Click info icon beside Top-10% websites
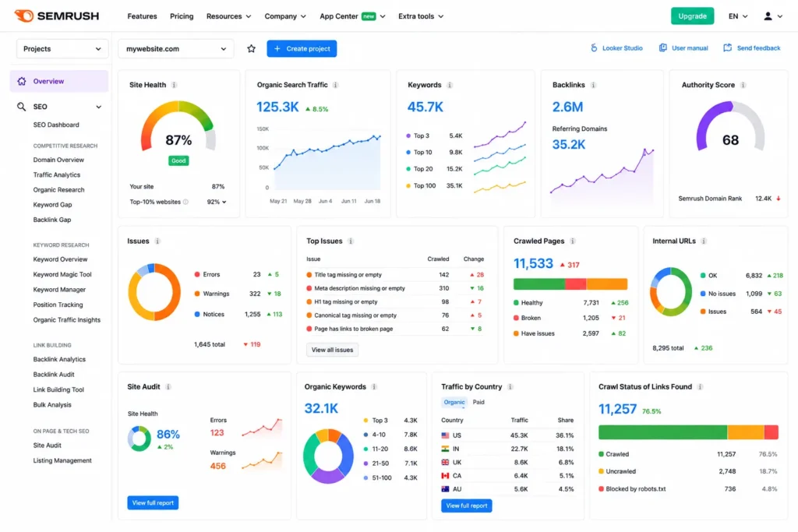 [185, 202]
